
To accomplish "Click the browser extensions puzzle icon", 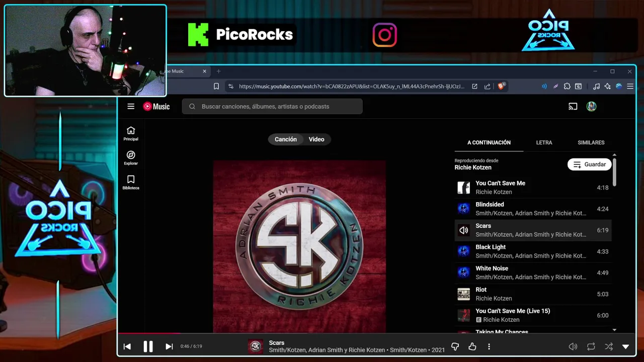I will pos(567,86).
